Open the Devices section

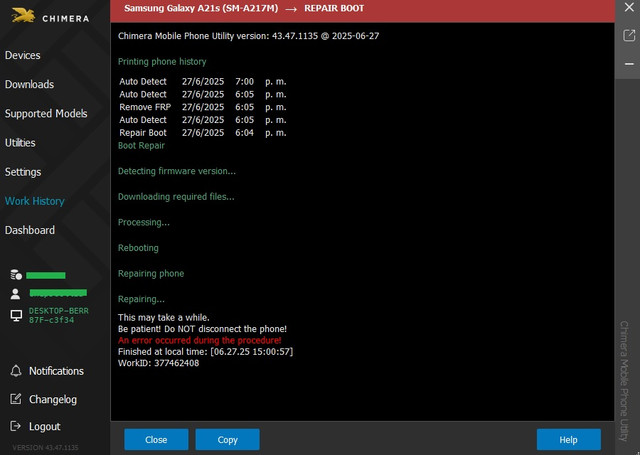(22, 55)
